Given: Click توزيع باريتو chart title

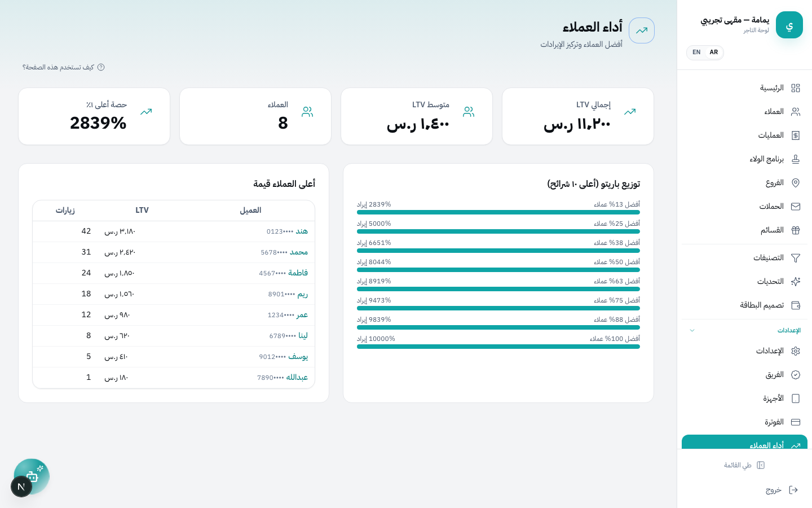Looking at the screenshot, I should pyautogui.click(x=594, y=184).
